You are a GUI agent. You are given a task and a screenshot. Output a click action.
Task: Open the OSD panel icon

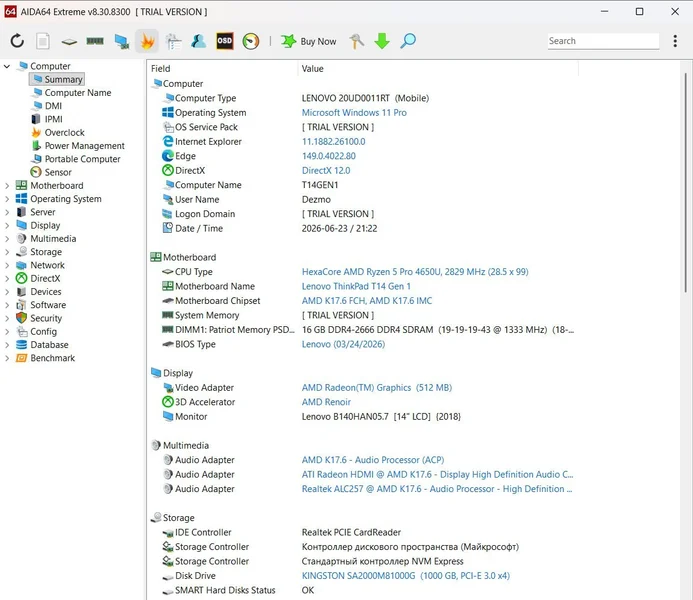coord(225,41)
